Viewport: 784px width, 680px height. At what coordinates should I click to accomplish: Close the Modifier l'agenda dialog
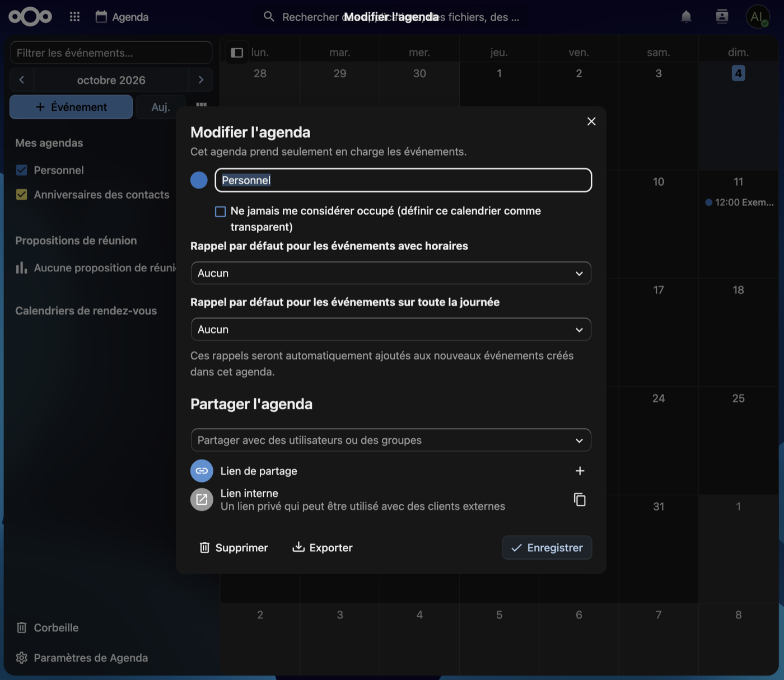591,121
